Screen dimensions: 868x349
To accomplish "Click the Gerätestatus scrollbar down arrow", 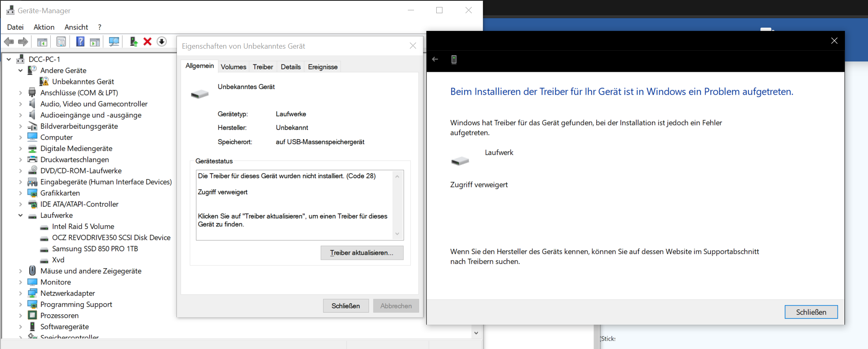I will 397,234.
